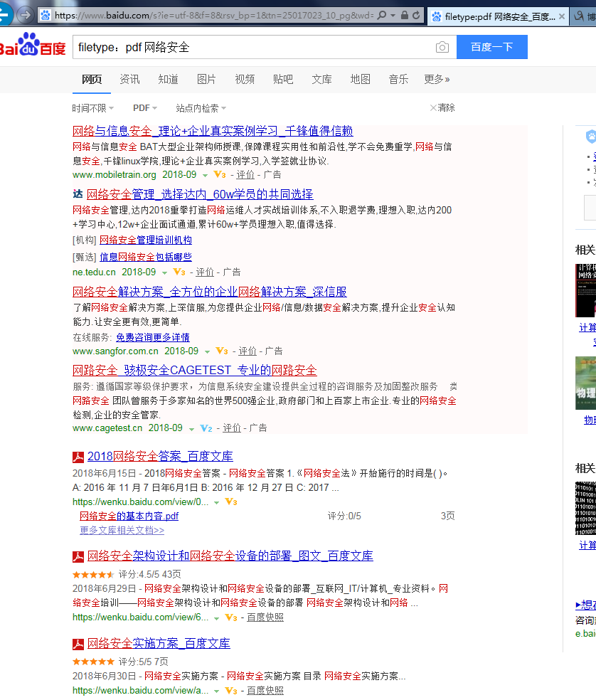Image resolution: width=596 pixels, height=700 pixels.
Task: Open the 更多» menu
Action: click(x=437, y=80)
